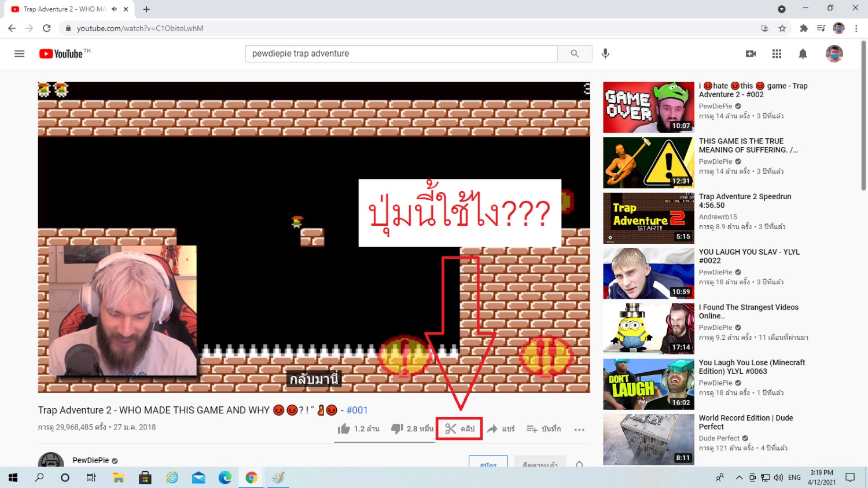Bookmark this page with the star icon

(x=782, y=28)
